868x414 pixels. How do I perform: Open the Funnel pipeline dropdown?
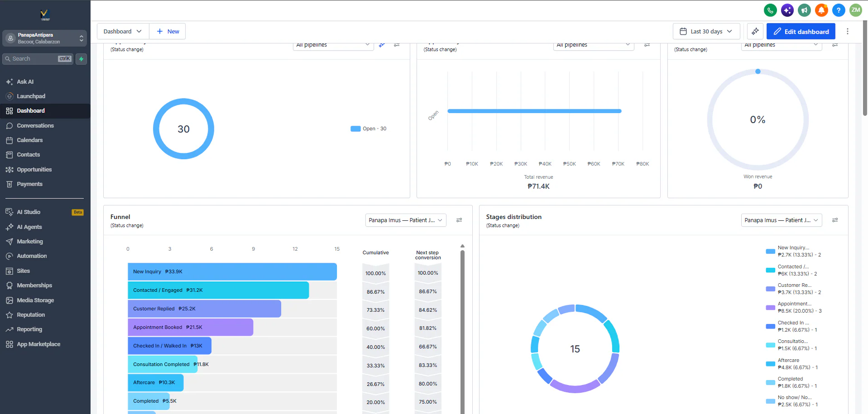click(406, 220)
